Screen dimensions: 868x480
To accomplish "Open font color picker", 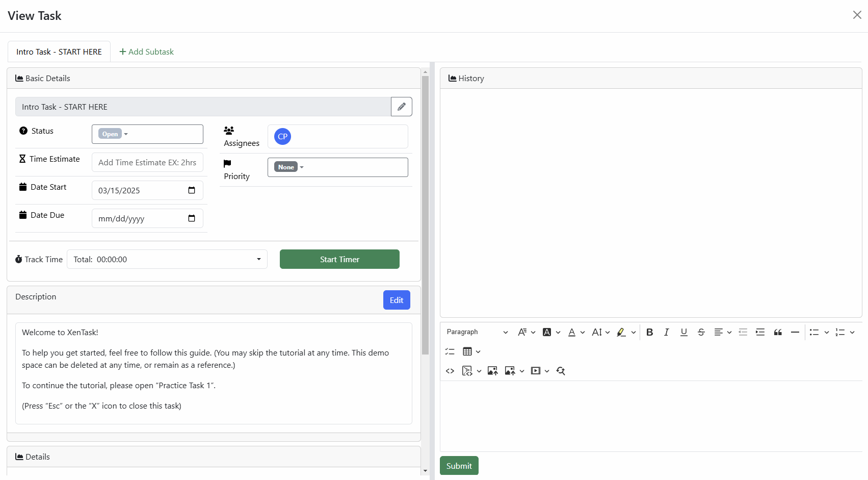I will coord(576,332).
